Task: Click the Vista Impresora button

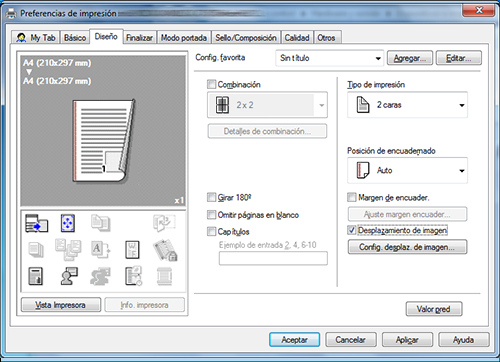Action: pyautogui.click(x=61, y=305)
